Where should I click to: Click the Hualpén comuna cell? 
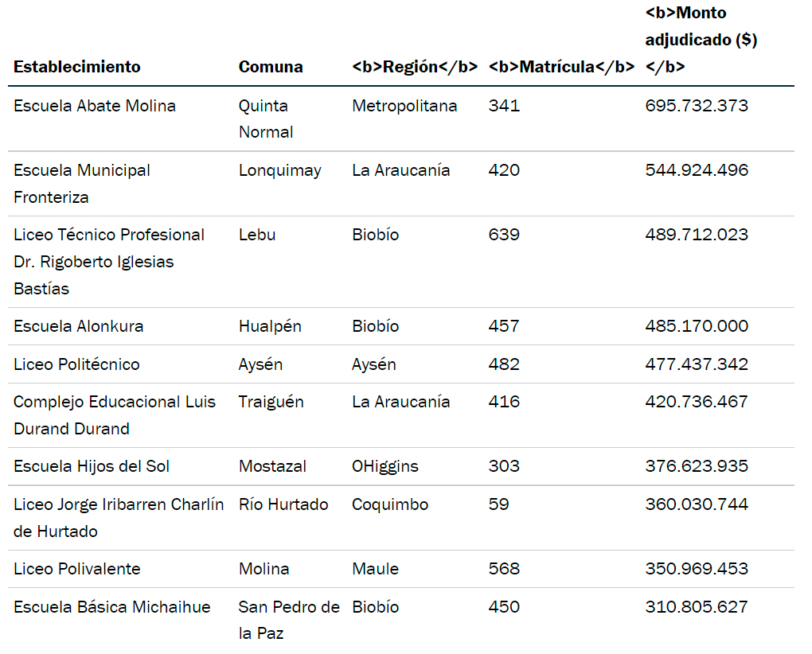tap(270, 326)
